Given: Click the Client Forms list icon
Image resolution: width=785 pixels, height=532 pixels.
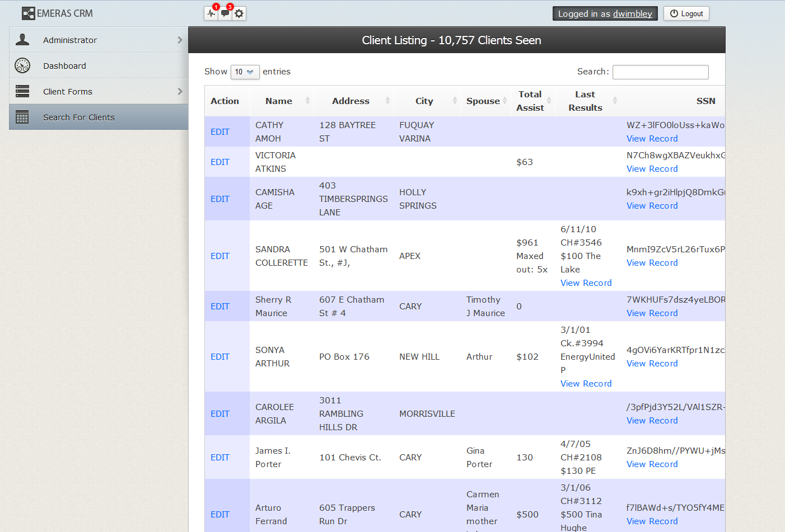Looking at the screenshot, I should [x=22, y=91].
